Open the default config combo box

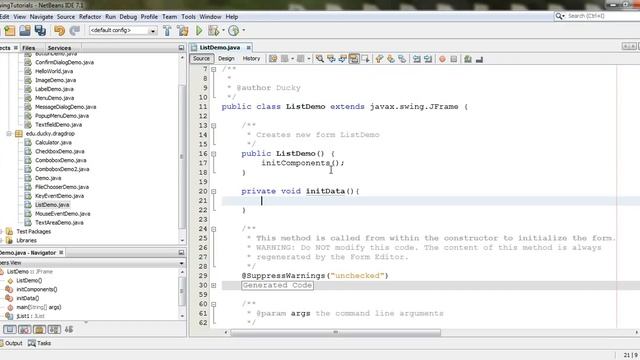[x=123, y=31]
